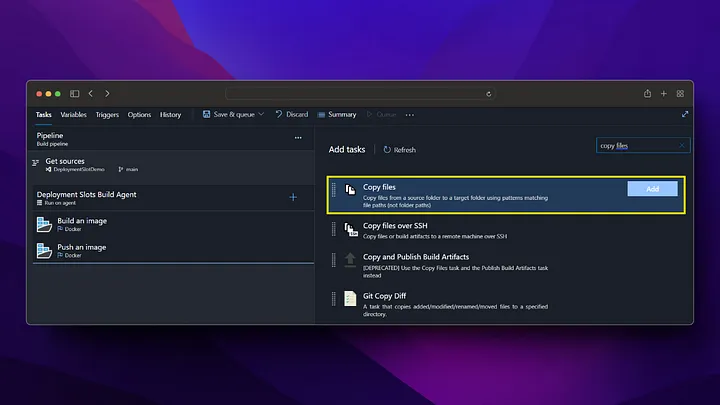This screenshot has height=405, width=720.
Task: Toggle full screen expand icon
Action: (685, 114)
